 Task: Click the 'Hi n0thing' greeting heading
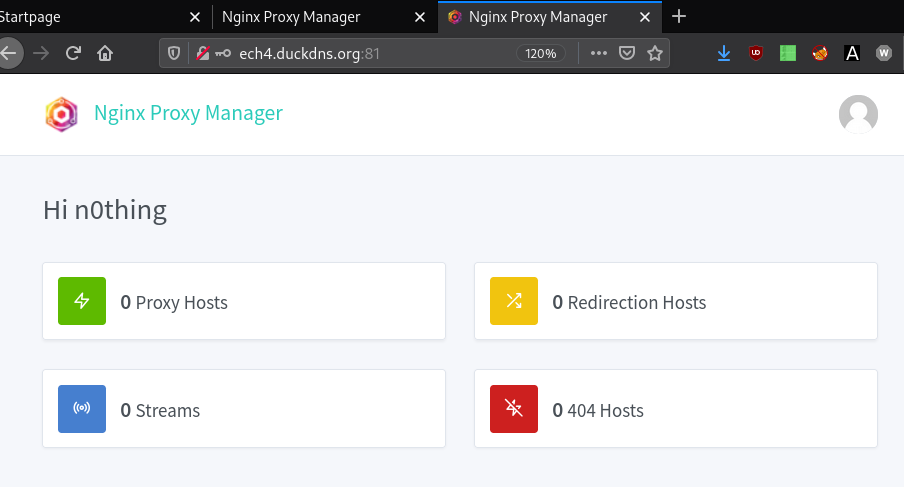pos(105,210)
